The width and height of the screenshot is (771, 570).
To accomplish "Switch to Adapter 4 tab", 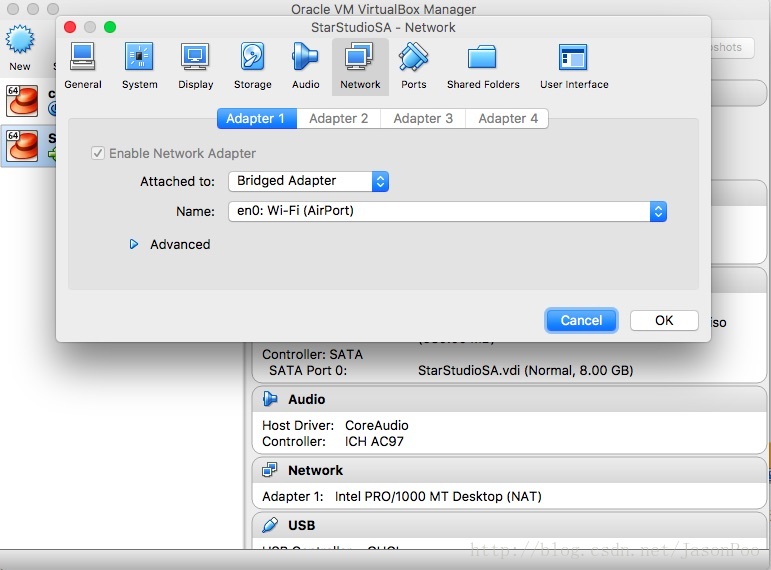I will coord(507,119).
